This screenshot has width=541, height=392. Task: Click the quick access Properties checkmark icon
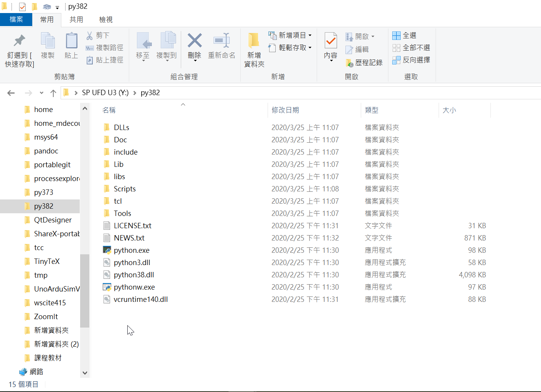[x=22, y=7]
